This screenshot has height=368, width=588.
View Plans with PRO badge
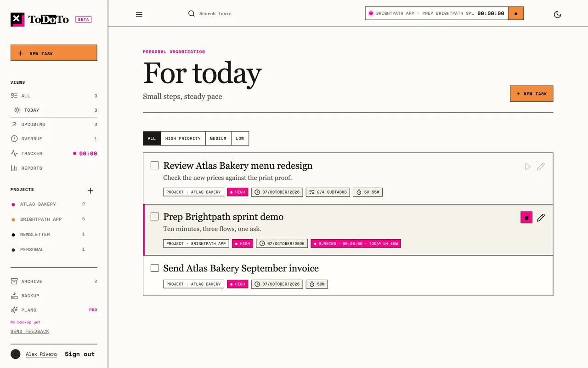tap(54, 310)
